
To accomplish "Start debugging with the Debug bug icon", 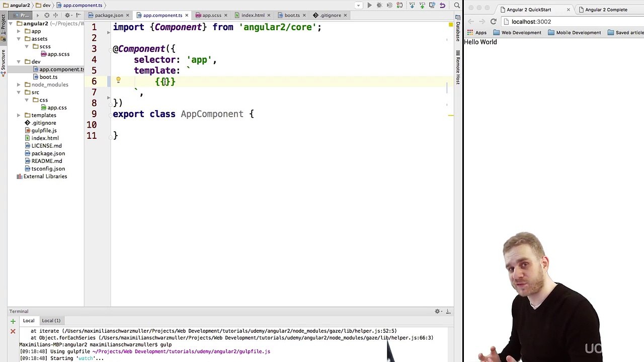I will [379, 5].
